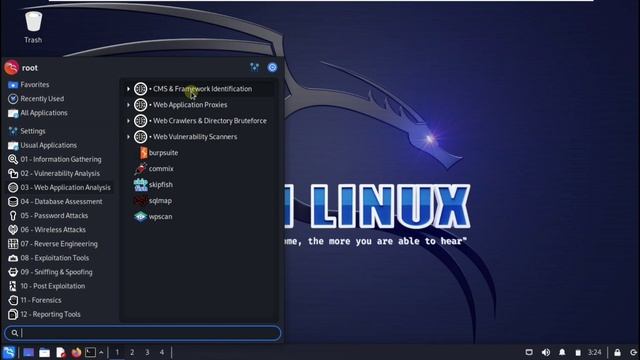The height and width of the screenshot is (360, 640).
Task: Expand Web Vulnerability Scanners arrow
Action: coord(128,137)
